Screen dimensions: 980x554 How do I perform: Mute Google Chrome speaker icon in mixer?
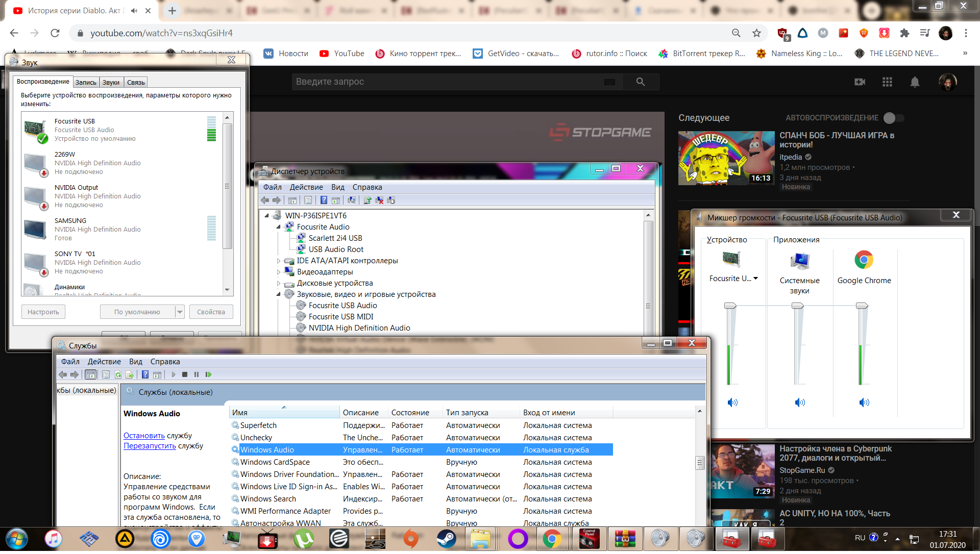(x=864, y=402)
